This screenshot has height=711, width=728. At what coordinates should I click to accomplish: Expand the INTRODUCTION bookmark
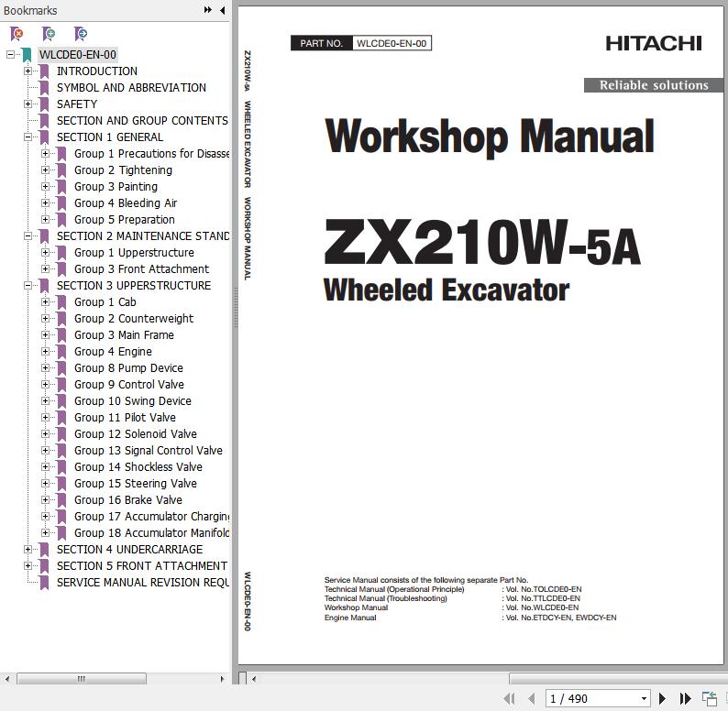tap(28, 71)
